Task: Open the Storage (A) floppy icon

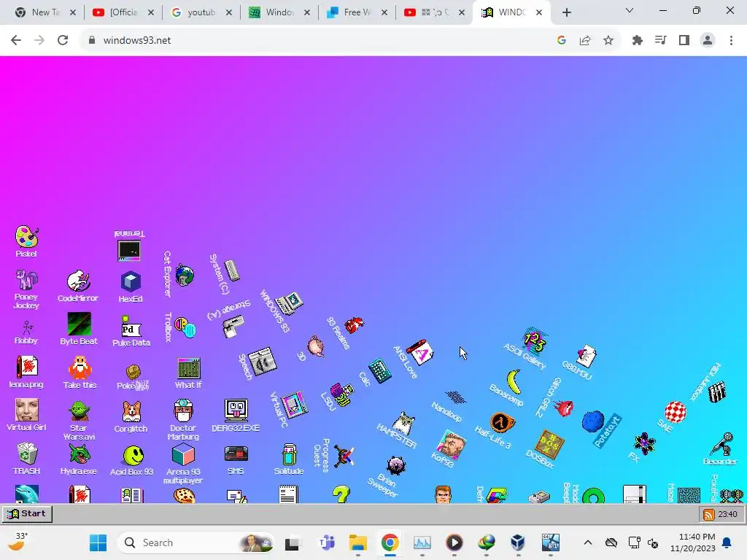Action: [234, 327]
